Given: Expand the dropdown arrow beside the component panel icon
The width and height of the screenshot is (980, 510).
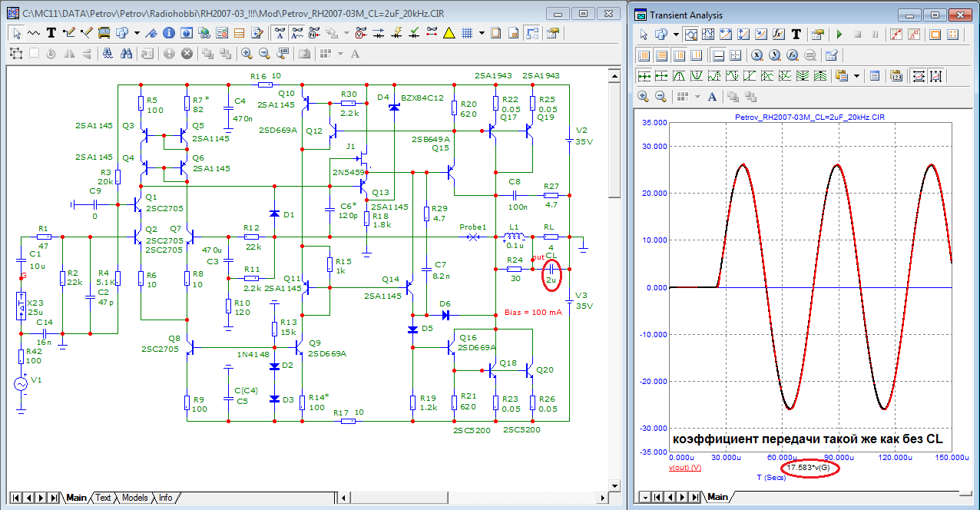Looking at the screenshot, I should click(x=137, y=33).
